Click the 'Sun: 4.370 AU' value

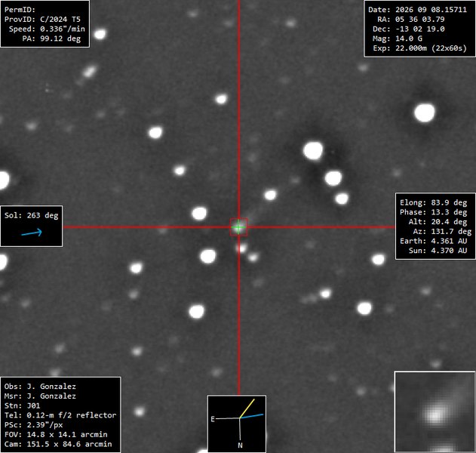pyautogui.click(x=438, y=251)
